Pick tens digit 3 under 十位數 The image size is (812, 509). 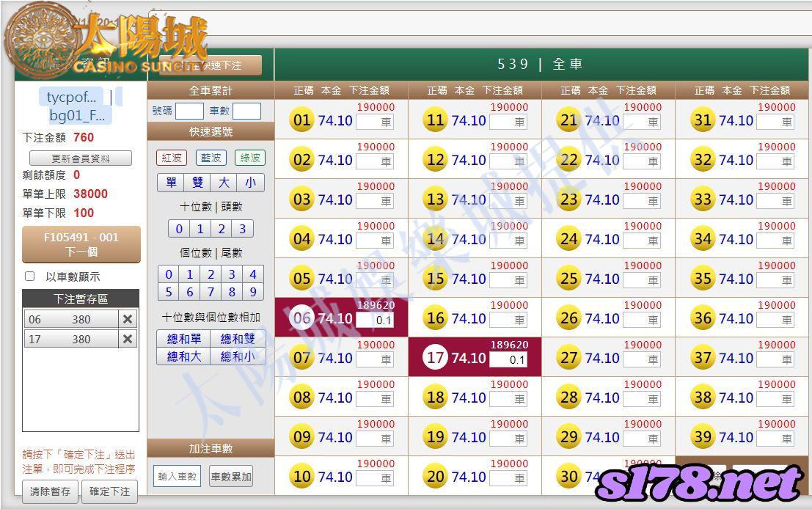point(242,229)
